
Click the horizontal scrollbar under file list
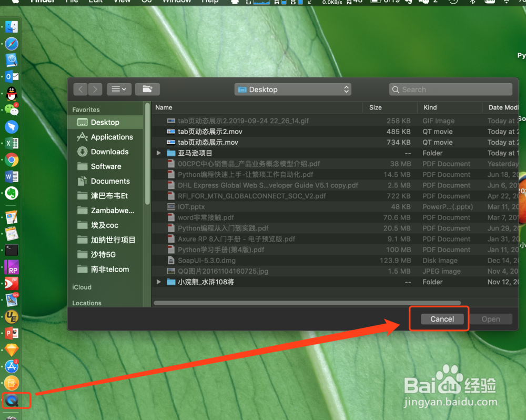[307, 303]
